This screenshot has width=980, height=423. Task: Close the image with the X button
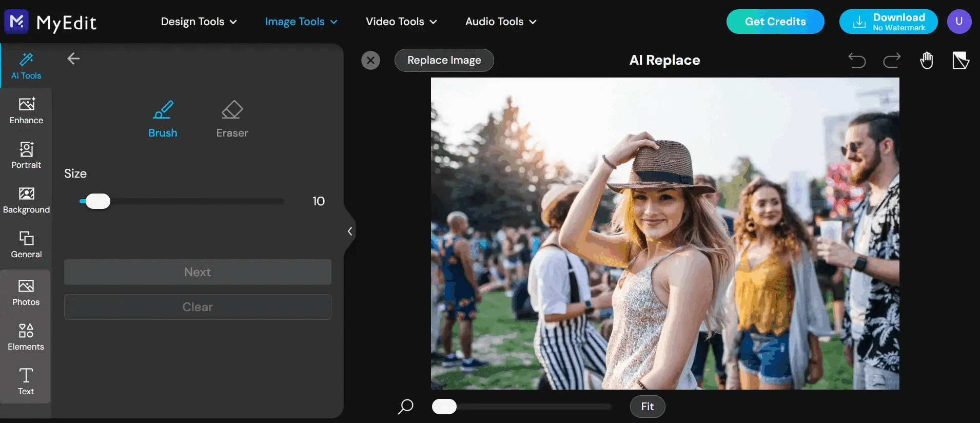click(x=370, y=60)
